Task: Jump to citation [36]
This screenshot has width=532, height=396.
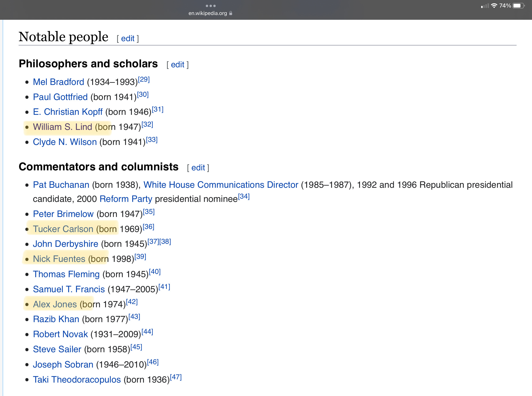Action: tap(148, 227)
